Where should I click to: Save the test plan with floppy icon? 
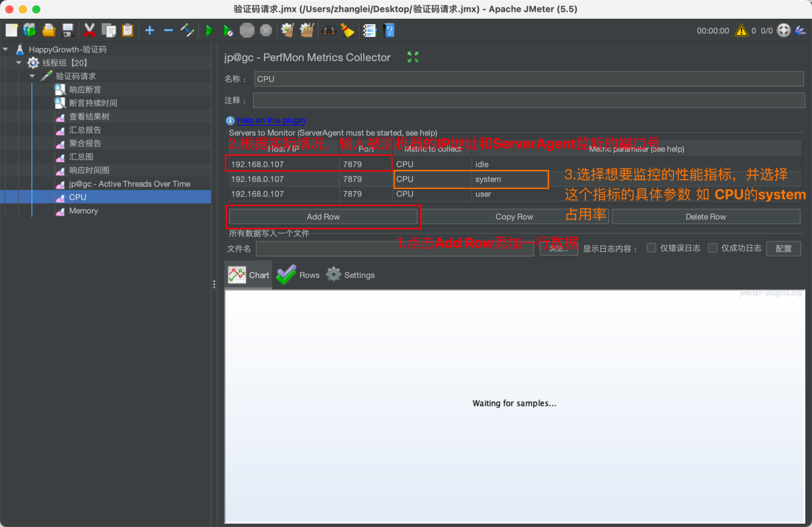pyautogui.click(x=68, y=30)
